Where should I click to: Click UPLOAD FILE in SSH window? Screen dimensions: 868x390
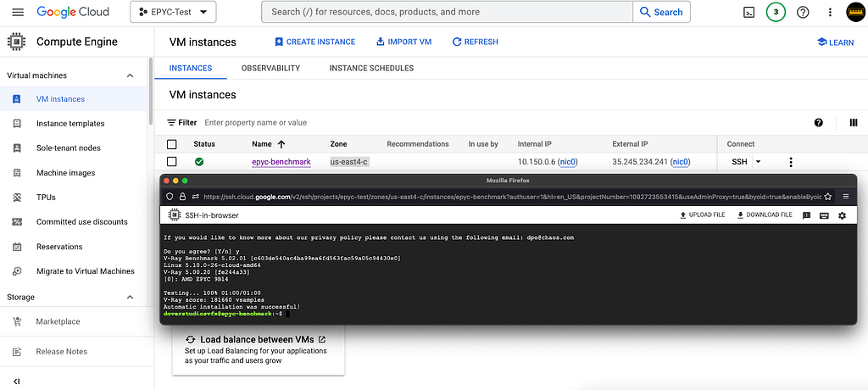(702, 215)
